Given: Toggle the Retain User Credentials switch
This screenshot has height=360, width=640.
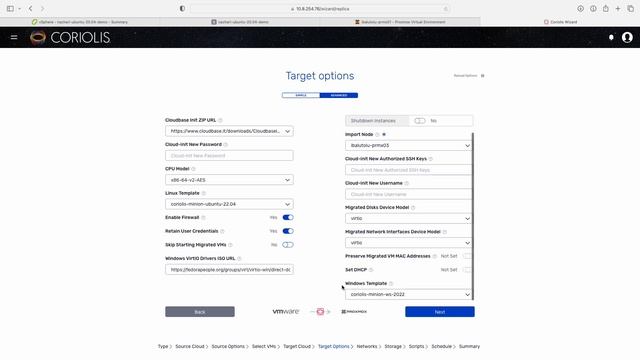Looking at the screenshot, I should tap(288, 231).
